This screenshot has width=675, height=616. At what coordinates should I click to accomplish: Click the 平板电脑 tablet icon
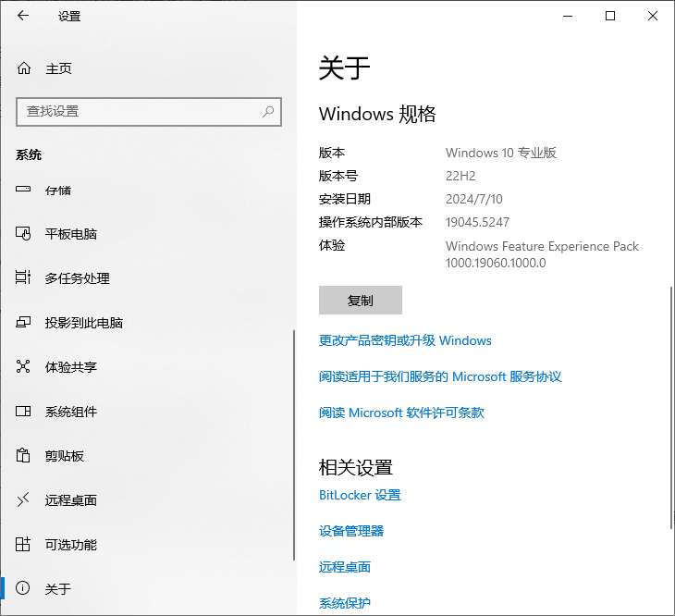(23, 233)
